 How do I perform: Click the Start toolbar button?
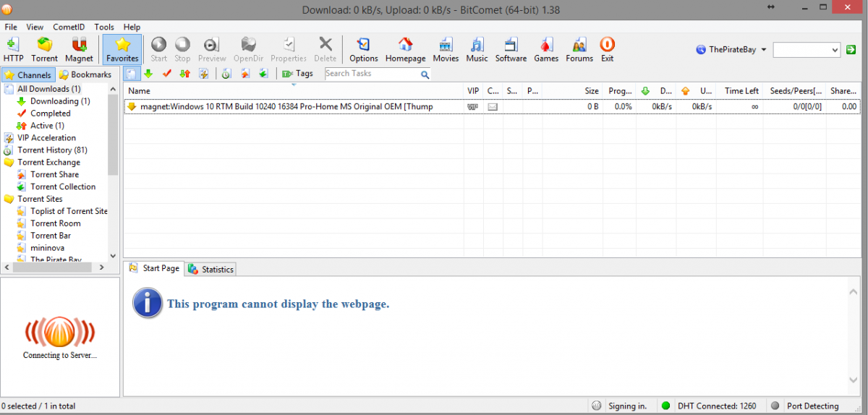point(159,49)
